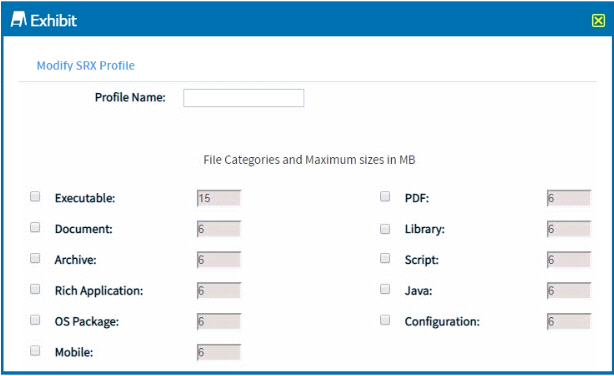
Task: Click the PDF maximum size field
Action: tap(569, 198)
